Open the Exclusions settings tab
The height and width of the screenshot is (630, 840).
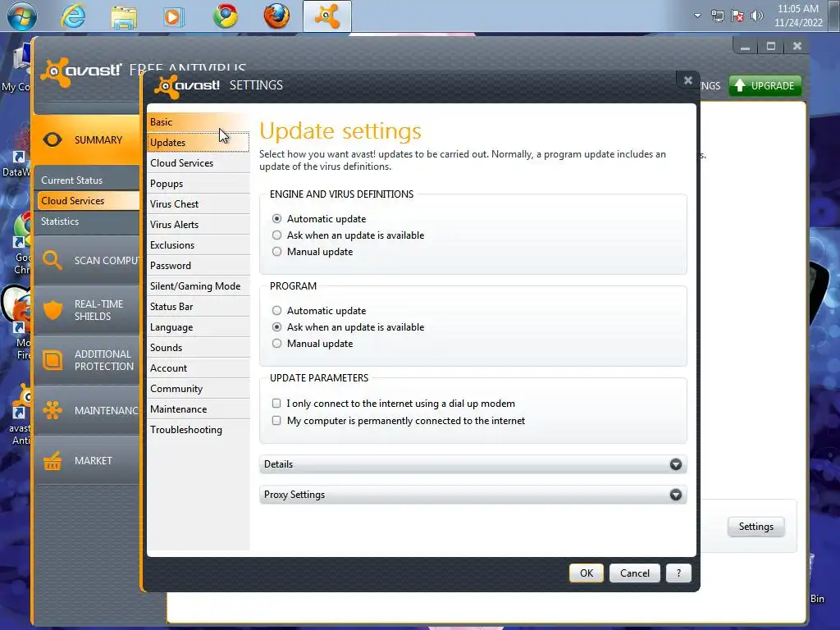199,244
